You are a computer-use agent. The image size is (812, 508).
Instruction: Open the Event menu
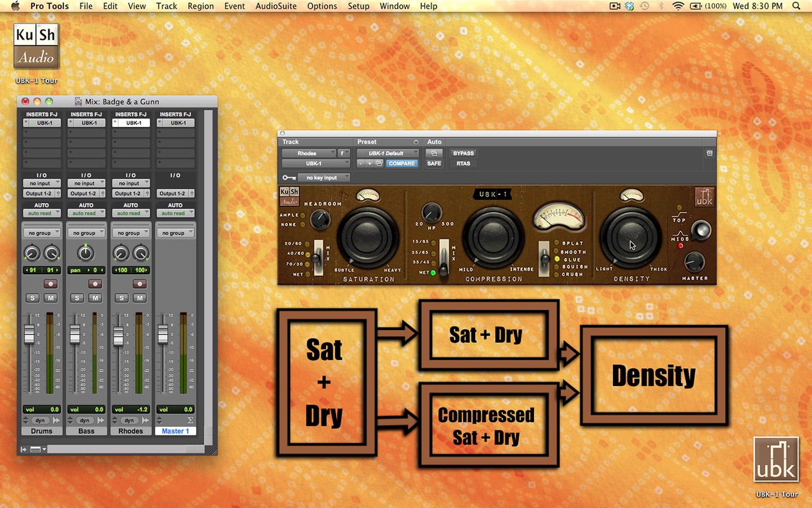(x=234, y=6)
